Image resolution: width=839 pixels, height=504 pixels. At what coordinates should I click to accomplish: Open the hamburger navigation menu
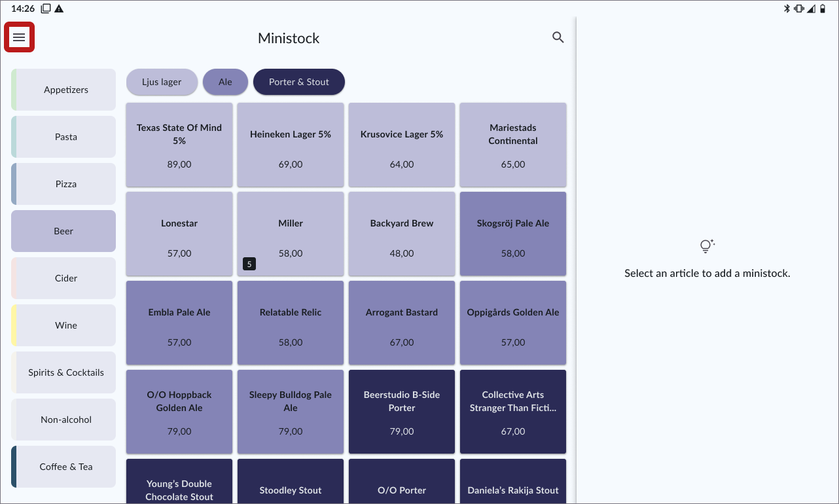pos(19,37)
